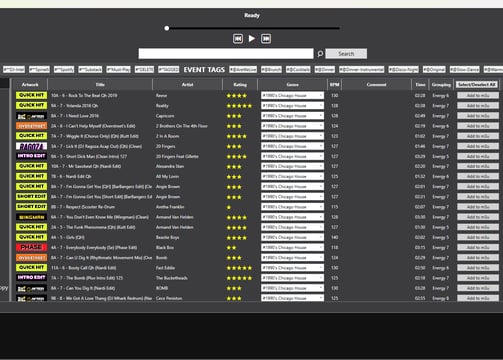Sort by the Grouping column header
Viewport: 503px width, 360px height.
tap(441, 85)
